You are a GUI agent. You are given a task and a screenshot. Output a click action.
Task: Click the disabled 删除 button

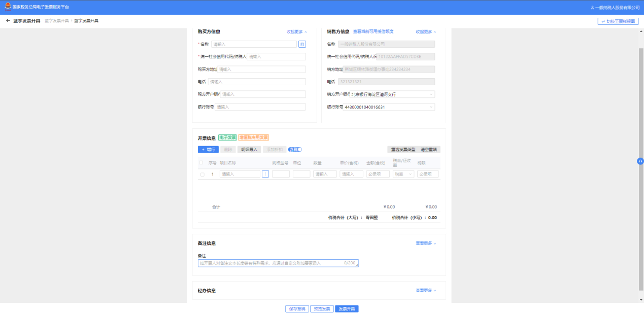point(228,149)
